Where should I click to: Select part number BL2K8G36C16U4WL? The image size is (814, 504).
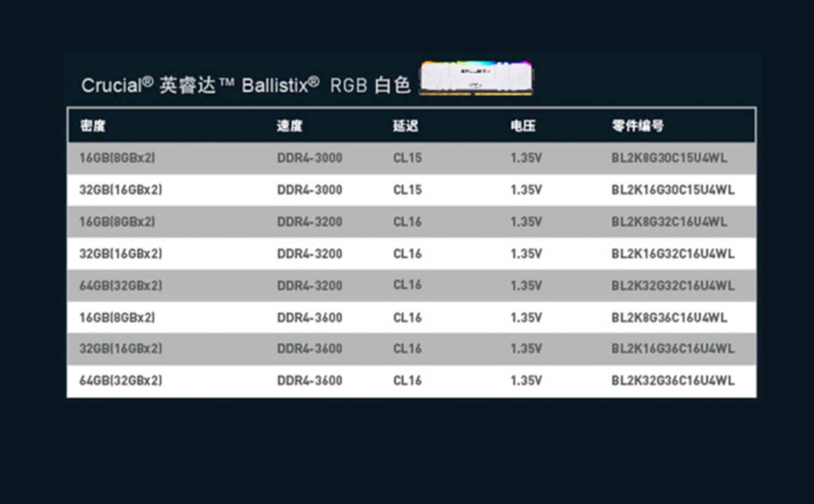(x=669, y=317)
